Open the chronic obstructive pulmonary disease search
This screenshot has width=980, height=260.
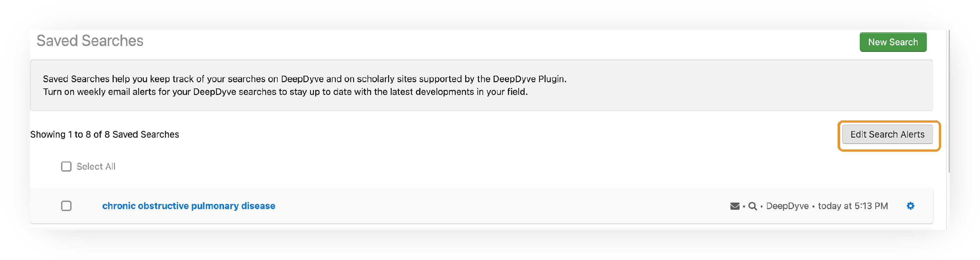[189, 206]
